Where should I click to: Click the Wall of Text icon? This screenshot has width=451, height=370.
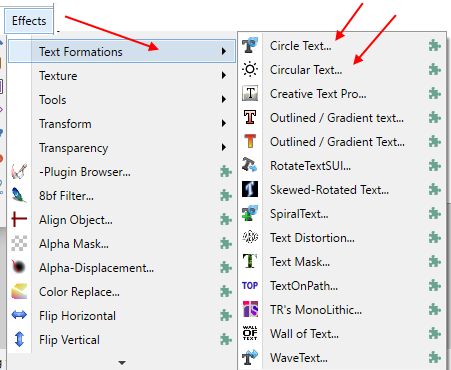(250, 333)
